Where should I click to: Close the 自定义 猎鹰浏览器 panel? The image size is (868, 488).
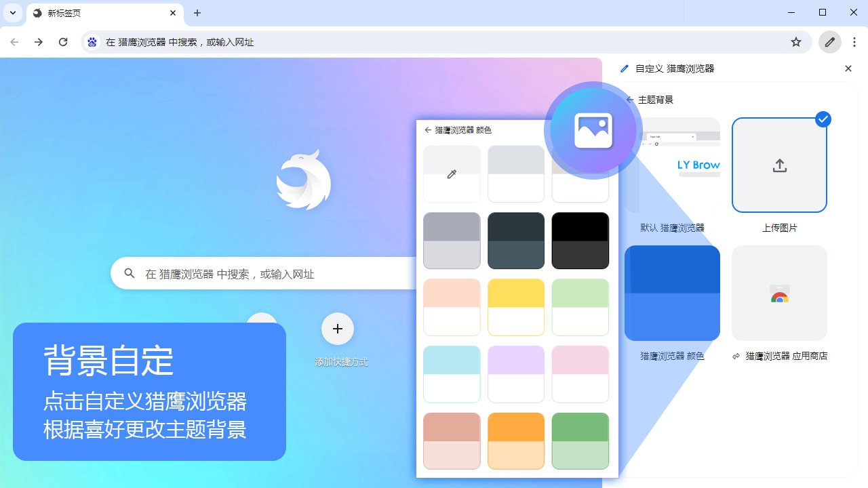click(x=848, y=68)
